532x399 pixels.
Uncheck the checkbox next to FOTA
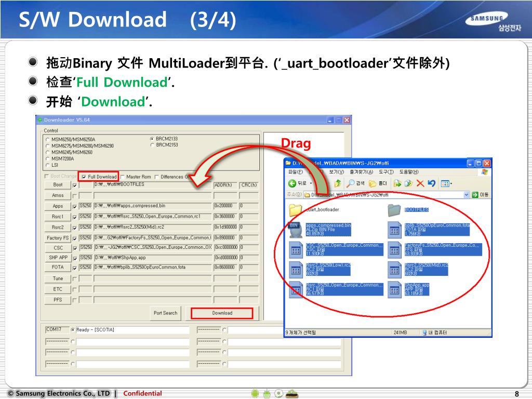(x=75, y=268)
